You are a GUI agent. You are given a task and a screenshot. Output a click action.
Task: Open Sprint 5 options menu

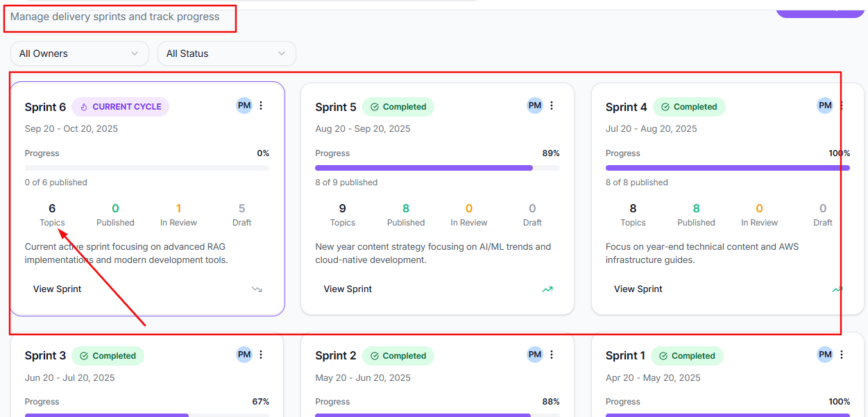pyautogui.click(x=551, y=105)
